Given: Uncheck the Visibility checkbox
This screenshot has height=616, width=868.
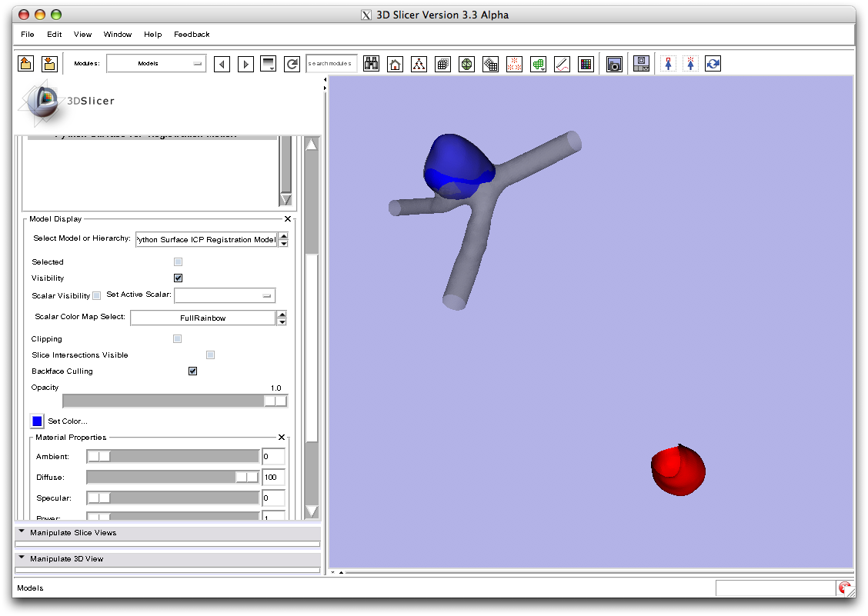Looking at the screenshot, I should click(179, 278).
